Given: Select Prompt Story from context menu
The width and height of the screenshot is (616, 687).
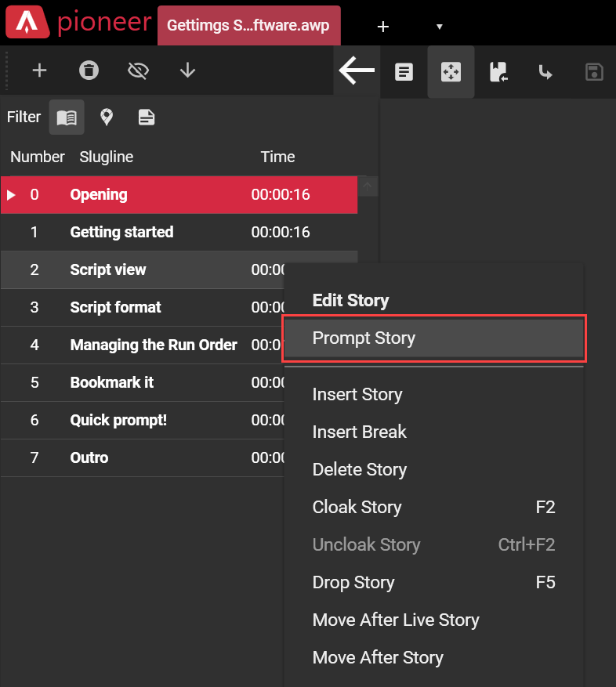Looking at the screenshot, I should pyautogui.click(x=434, y=338).
